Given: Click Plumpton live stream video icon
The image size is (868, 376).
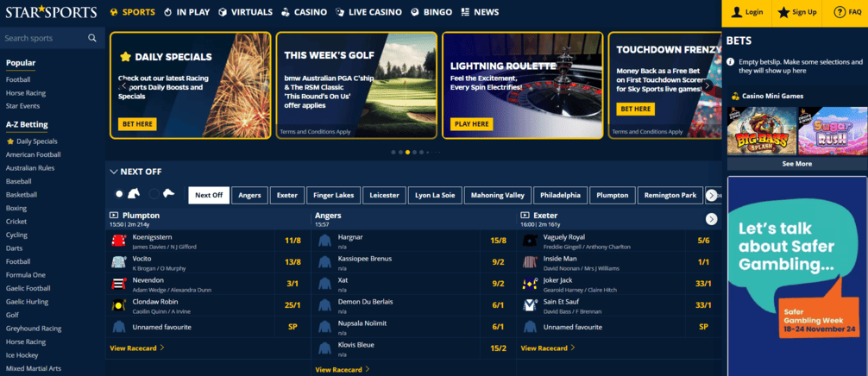Looking at the screenshot, I should pyautogui.click(x=114, y=215).
